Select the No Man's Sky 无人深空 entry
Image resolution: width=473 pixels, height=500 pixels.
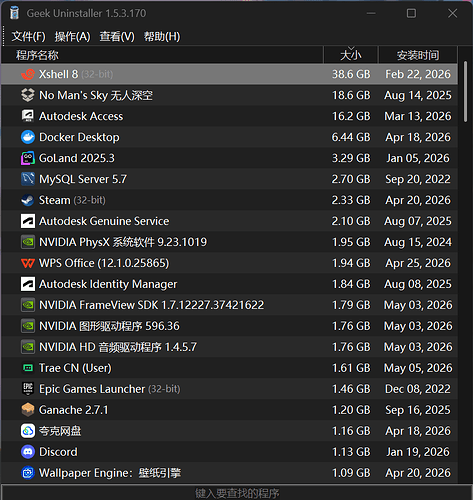click(96, 95)
